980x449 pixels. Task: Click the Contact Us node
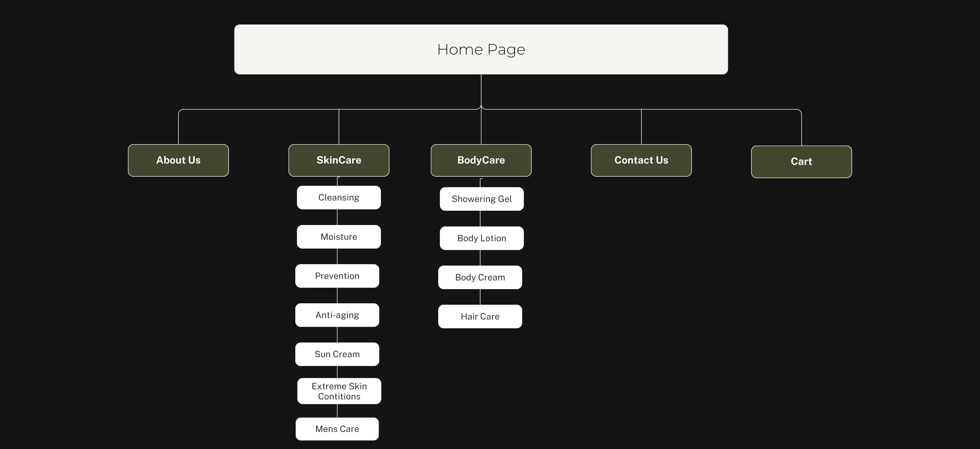tap(641, 160)
